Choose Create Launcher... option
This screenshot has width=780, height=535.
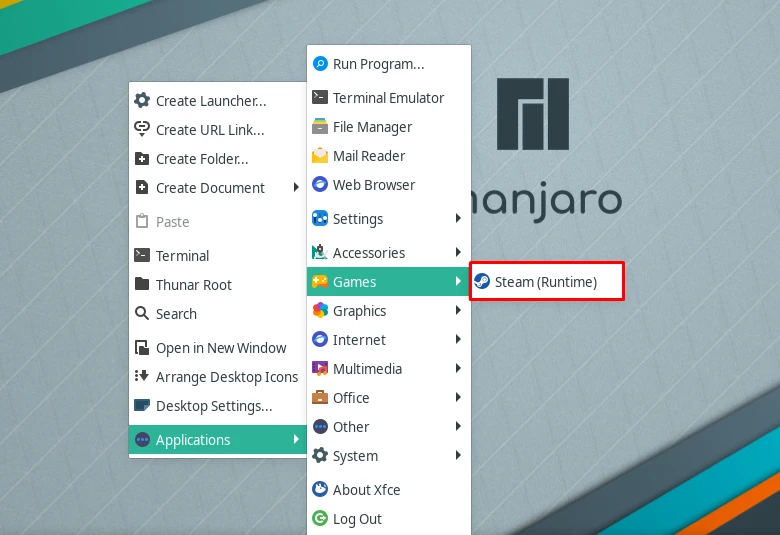(218, 101)
